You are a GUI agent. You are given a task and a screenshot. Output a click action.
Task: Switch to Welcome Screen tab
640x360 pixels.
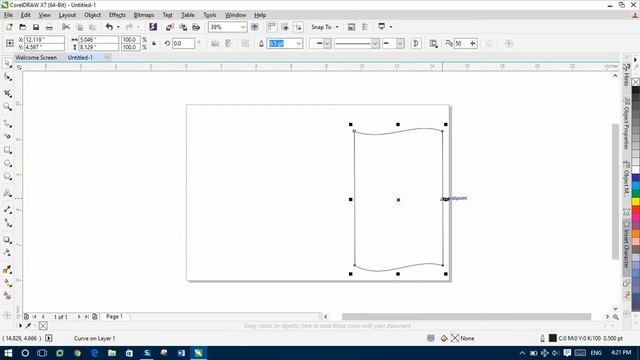click(x=36, y=58)
